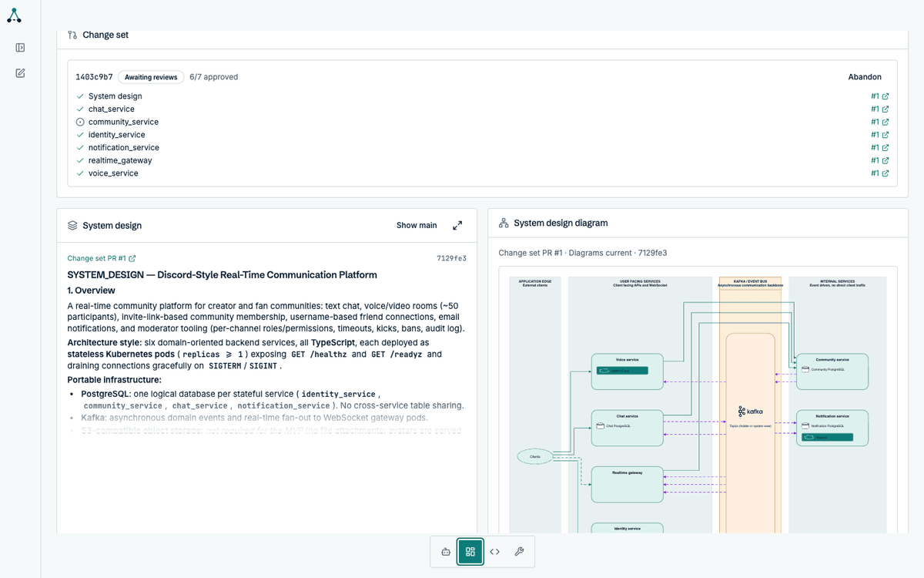The width and height of the screenshot is (924, 578).
Task: Select the robot agent view icon
Action: (445, 552)
